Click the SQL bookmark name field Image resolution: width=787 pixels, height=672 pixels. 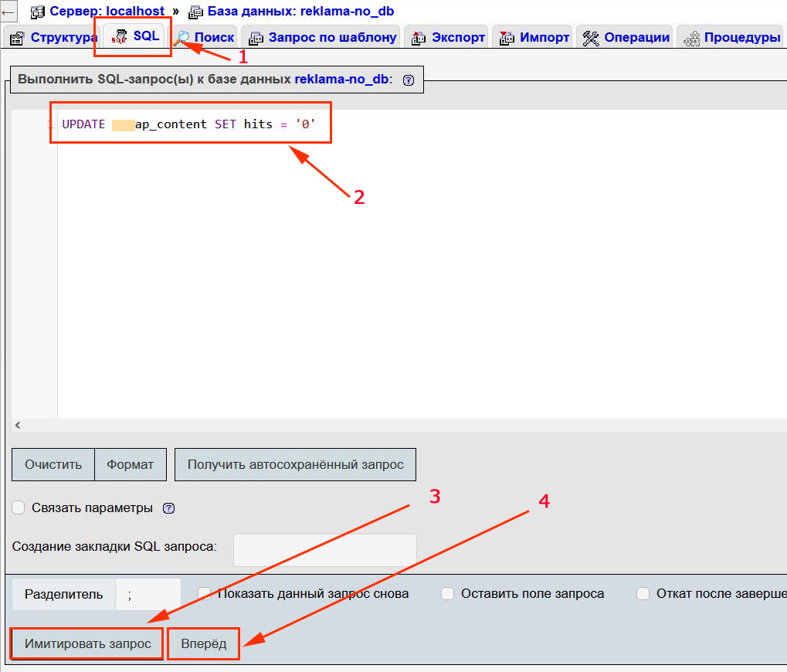324,549
